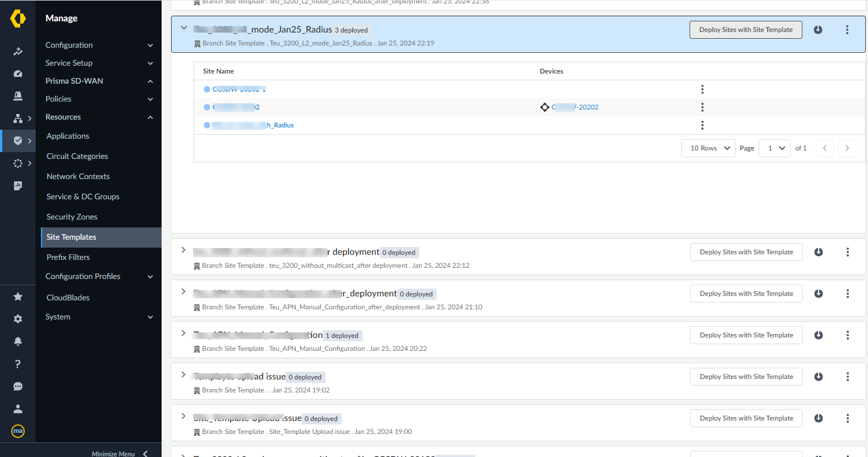Open more options for mode_Jan25_Radius template
The image size is (868, 457).
pos(847,30)
